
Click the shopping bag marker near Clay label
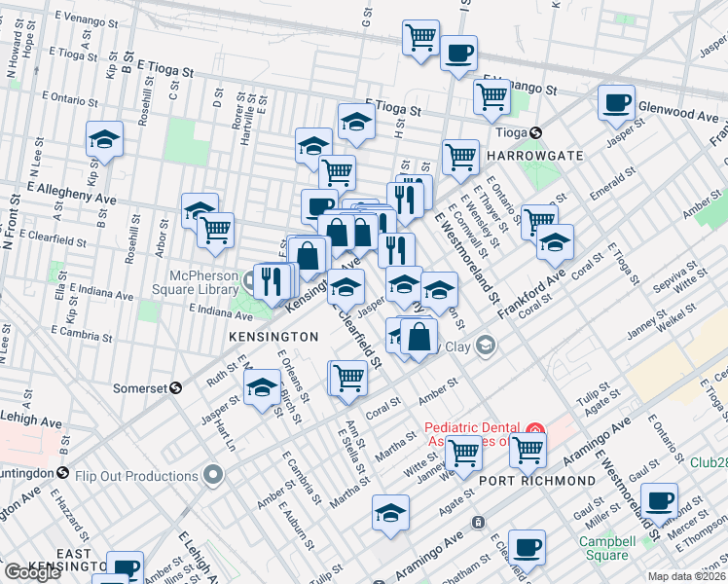(x=419, y=337)
